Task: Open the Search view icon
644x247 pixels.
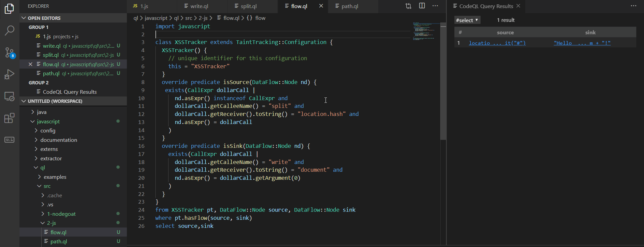Action: tap(9, 30)
